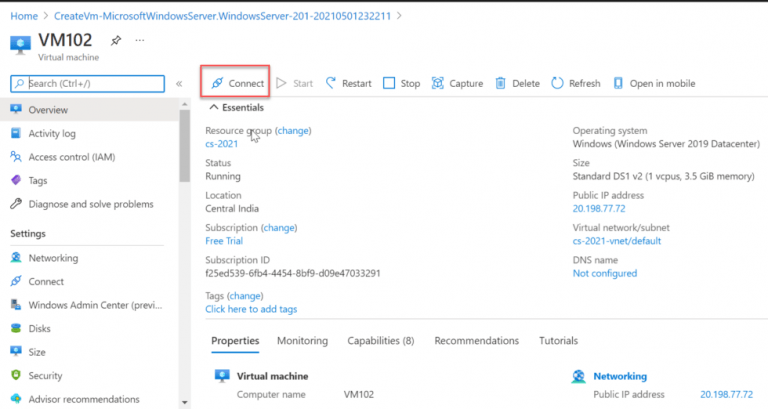768x409 pixels.
Task: Delete the VM via the trash icon
Action: (x=501, y=84)
